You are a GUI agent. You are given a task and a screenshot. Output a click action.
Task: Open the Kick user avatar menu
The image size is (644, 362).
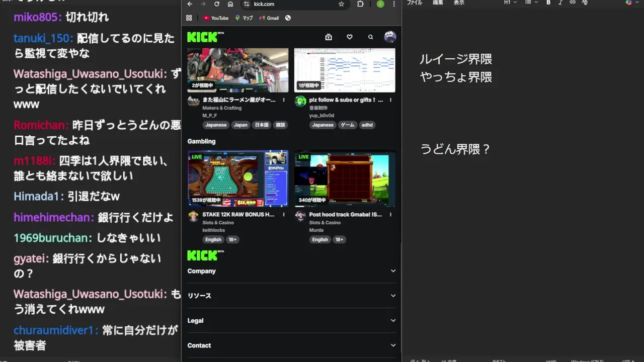(x=390, y=37)
